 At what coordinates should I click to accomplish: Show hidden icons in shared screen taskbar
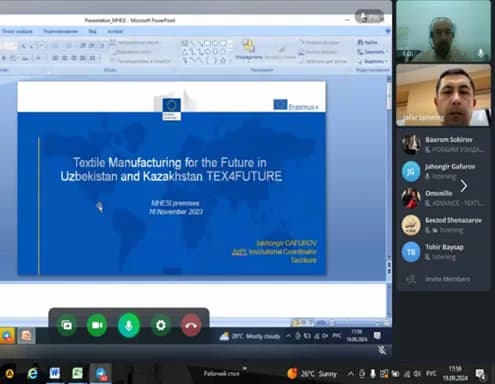pyautogui.click(x=288, y=336)
